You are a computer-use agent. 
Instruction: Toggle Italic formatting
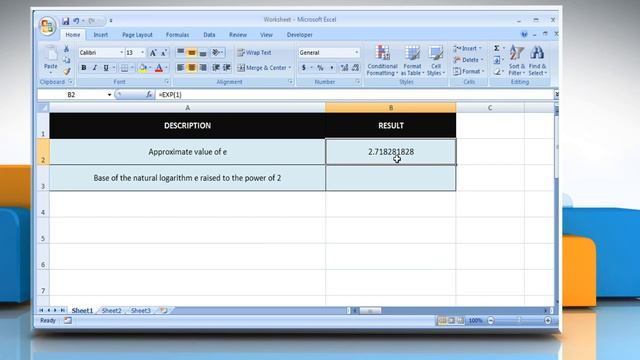pyautogui.click(x=95, y=68)
